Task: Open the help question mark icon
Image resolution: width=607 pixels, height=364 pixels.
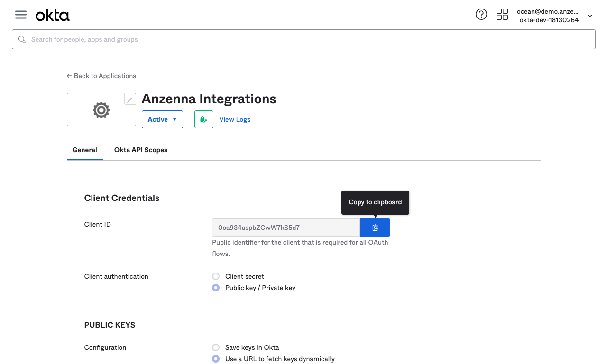Action: (x=481, y=15)
